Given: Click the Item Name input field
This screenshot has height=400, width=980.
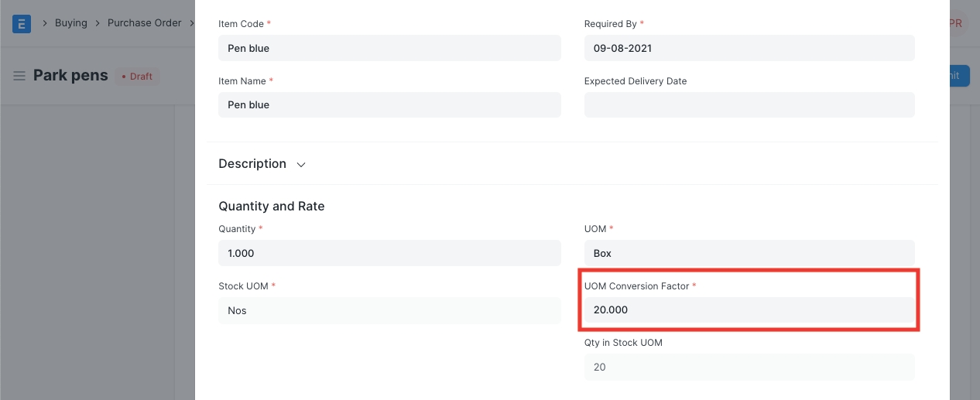Looking at the screenshot, I should (389, 105).
